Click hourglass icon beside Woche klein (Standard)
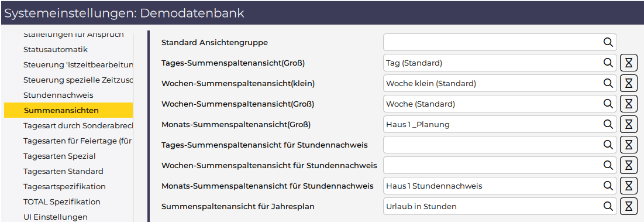 pyautogui.click(x=628, y=83)
